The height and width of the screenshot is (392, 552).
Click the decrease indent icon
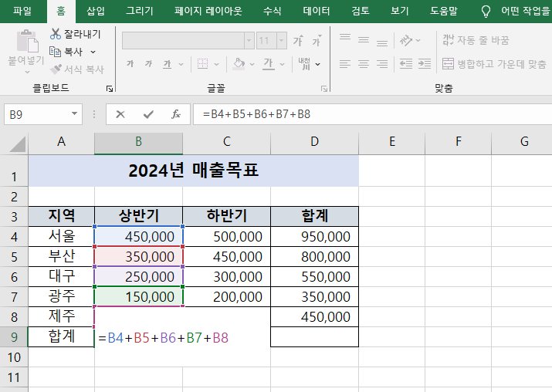(406, 64)
